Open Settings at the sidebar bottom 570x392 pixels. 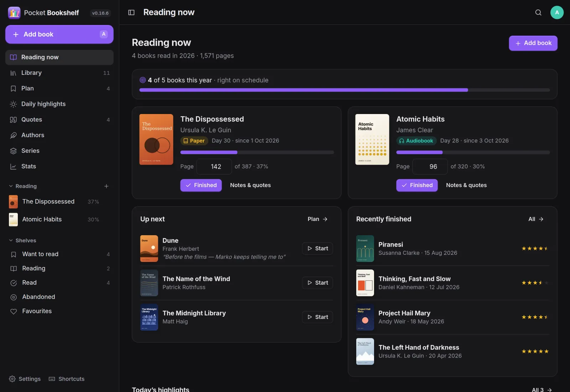pyautogui.click(x=25, y=379)
